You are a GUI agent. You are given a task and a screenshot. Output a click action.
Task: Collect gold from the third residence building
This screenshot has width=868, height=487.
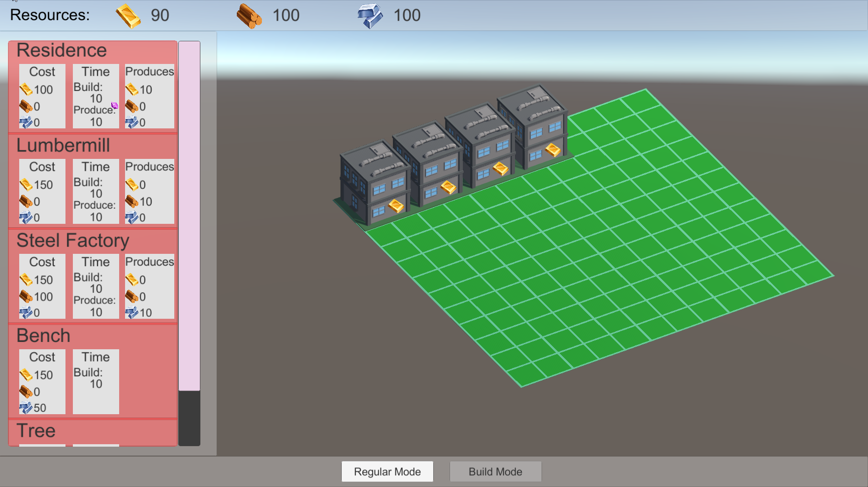[501, 169]
